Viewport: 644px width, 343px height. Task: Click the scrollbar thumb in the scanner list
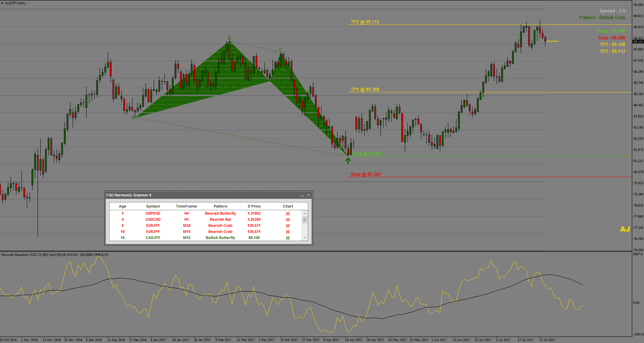(305, 219)
